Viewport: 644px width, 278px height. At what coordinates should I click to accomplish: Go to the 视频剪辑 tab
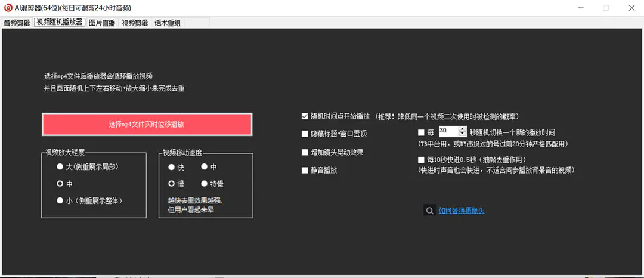coord(135,23)
